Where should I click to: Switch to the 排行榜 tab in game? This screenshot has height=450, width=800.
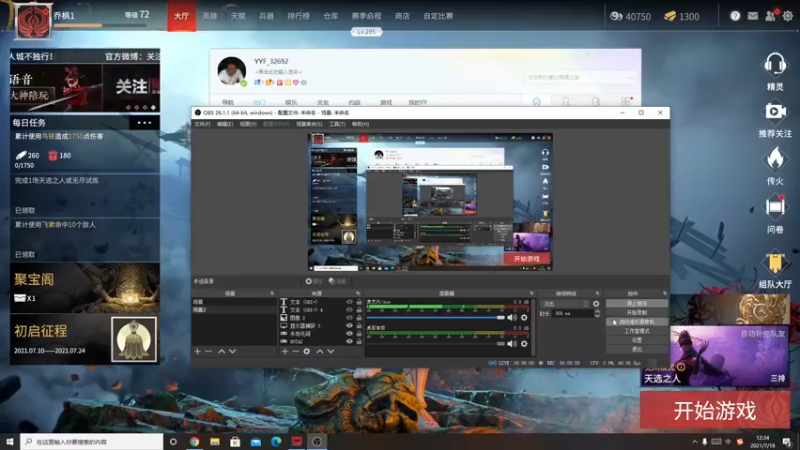(298, 16)
